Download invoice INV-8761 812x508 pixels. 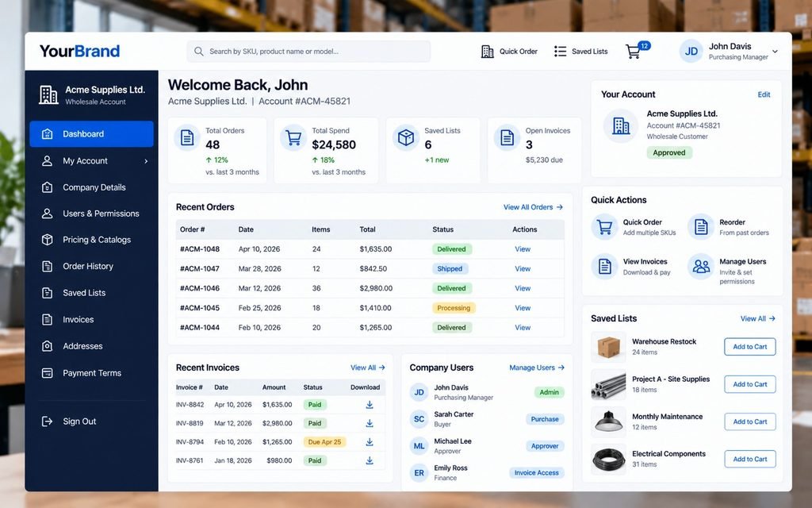click(370, 460)
